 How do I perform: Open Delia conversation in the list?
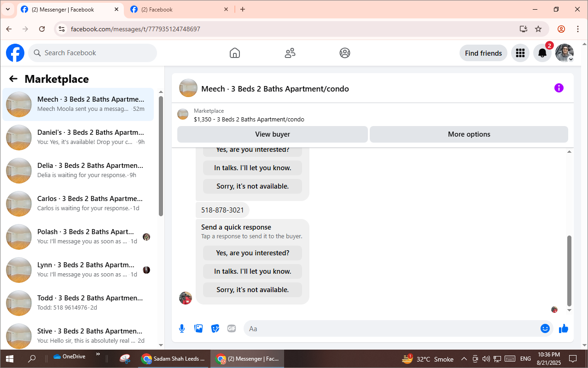(x=78, y=171)
